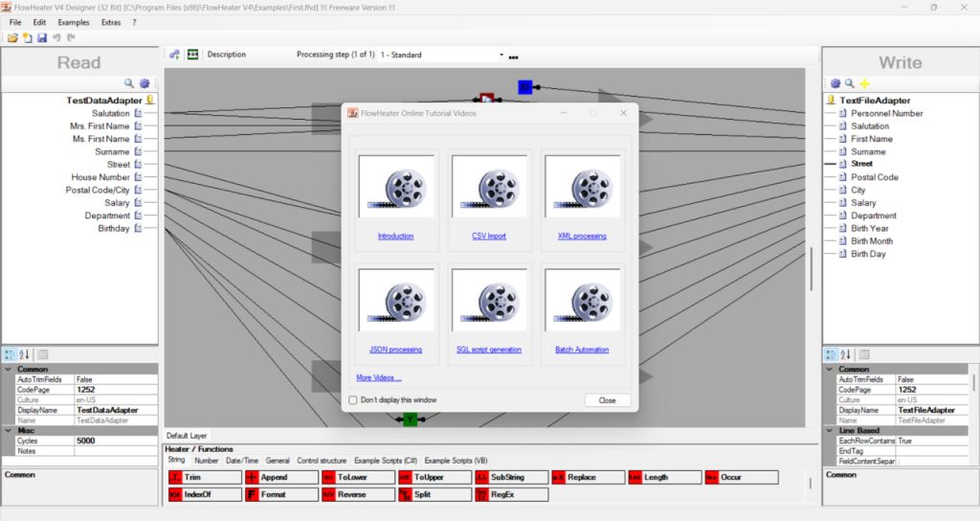Toggle alphabetical sort in Write property grid

pos(845,354)
